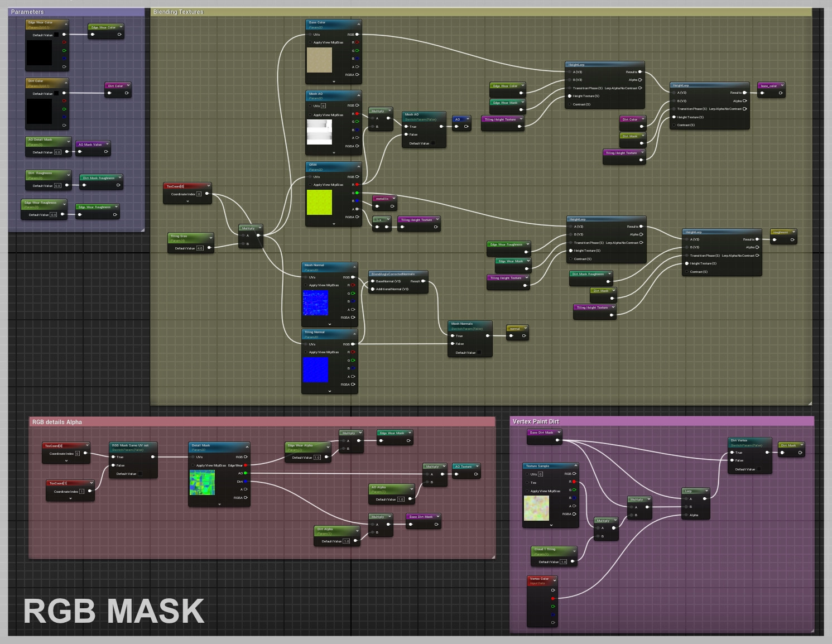Open the Edge Wear Color default value swatch

(x=56, y=35)
